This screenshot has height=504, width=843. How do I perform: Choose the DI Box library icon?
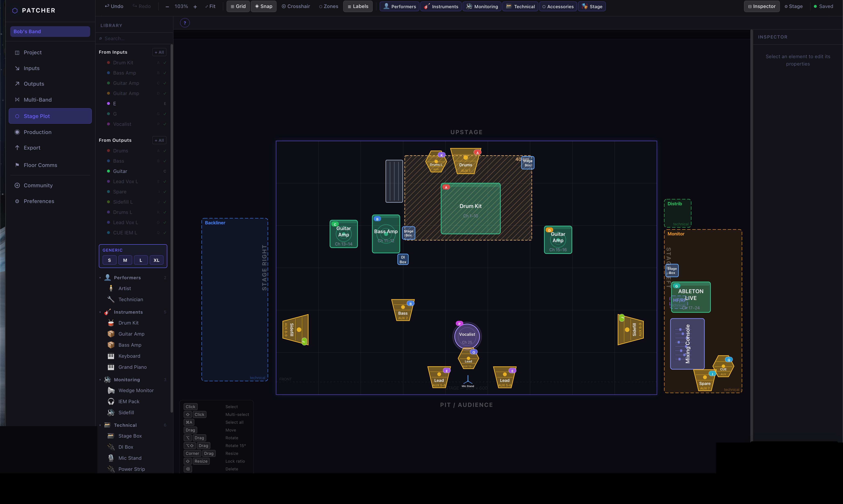point(111,447)
